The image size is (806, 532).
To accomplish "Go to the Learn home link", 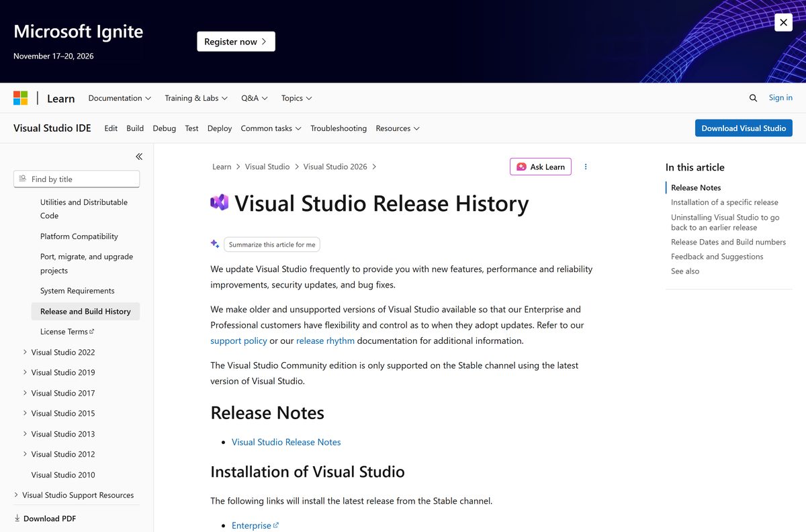I will [x=60, y=98].
